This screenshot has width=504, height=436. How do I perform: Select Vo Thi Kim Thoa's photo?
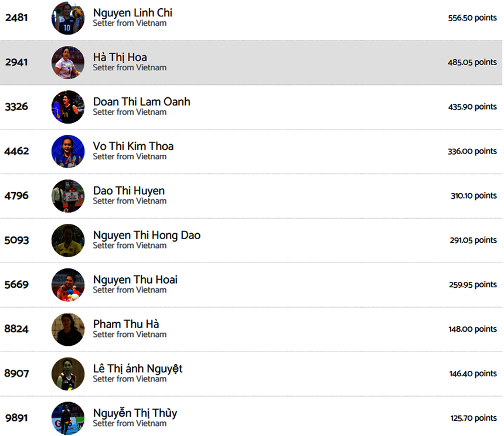[68, 151]
